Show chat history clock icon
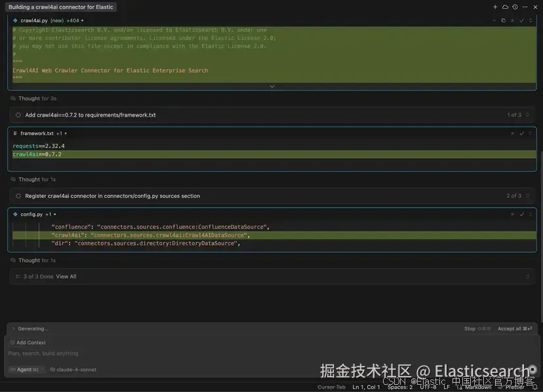 pyautogui.click(x=515, y=7)
